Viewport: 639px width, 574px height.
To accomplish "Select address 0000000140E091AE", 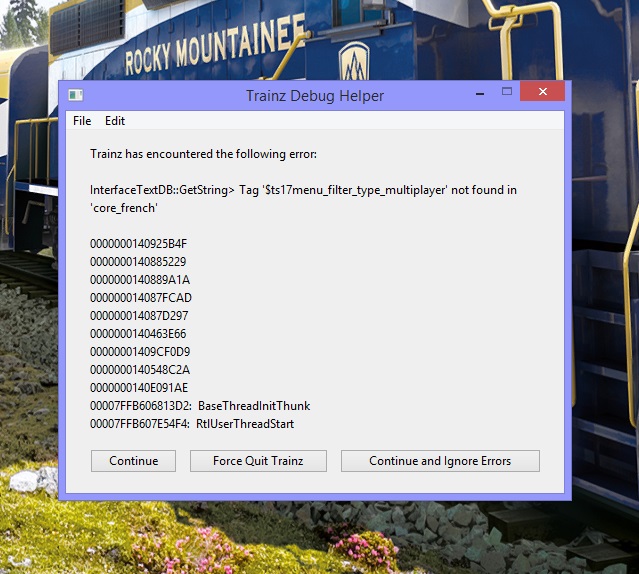I will coord(139,388).
